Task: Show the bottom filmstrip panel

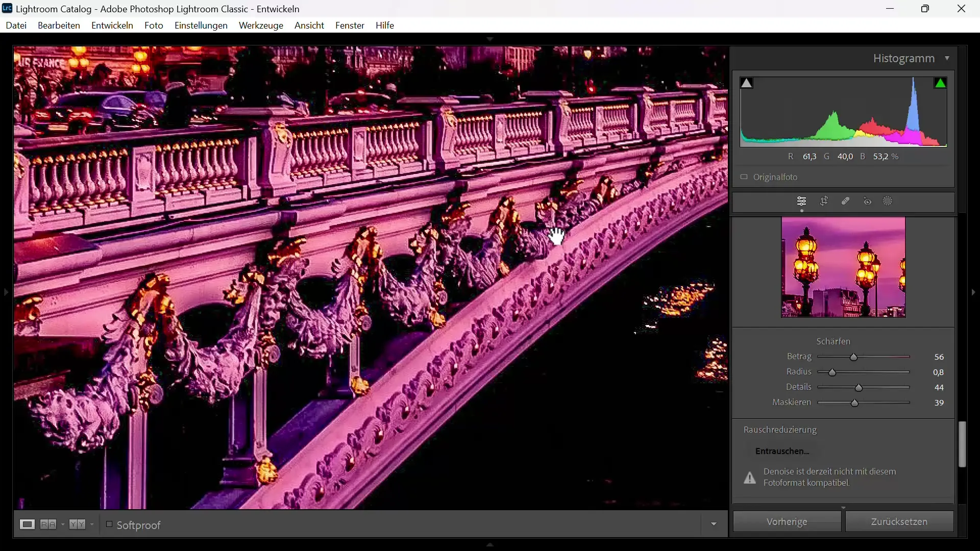Action: pos(491,545)
